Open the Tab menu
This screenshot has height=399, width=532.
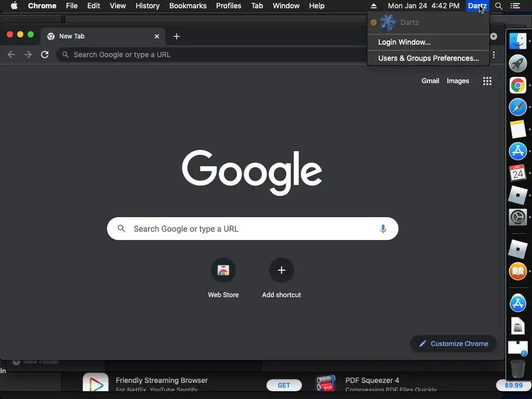click(x=257, y=6)
